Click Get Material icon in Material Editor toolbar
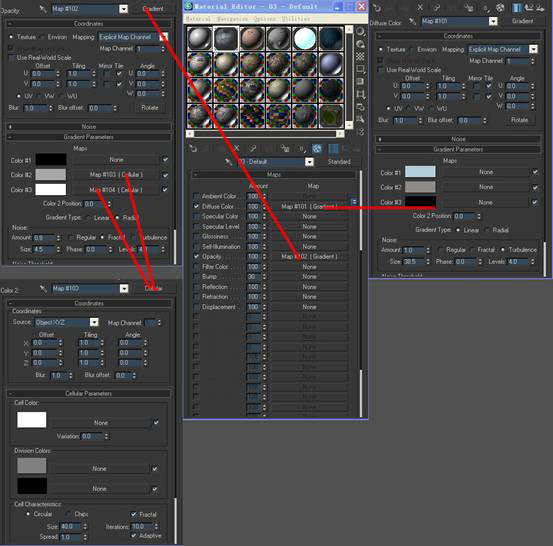Viewport: 553px width, 546px height. click(193, 148)
